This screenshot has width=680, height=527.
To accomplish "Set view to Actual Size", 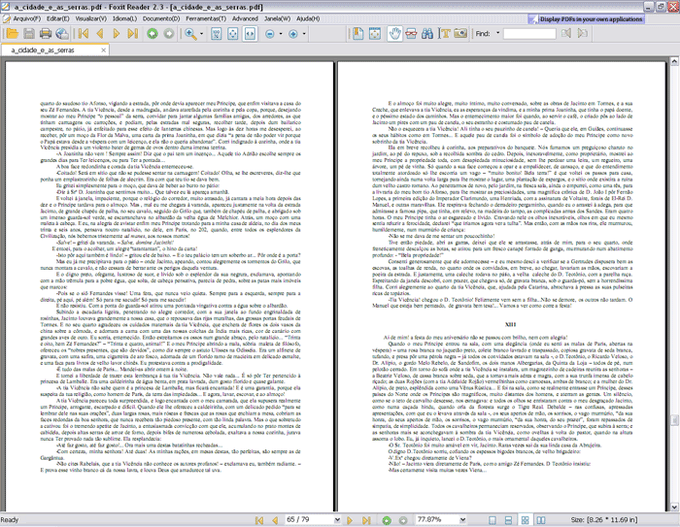I will coord(216,34).
